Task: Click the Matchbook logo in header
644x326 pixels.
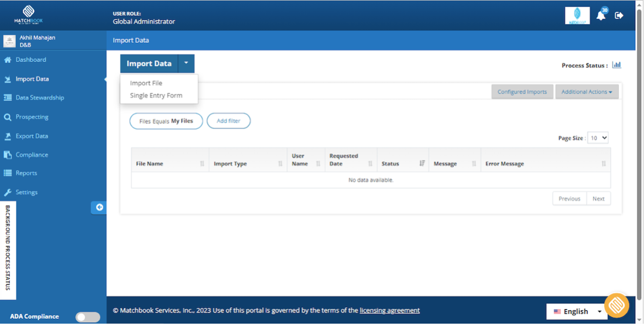Action: tap(28, 15)
